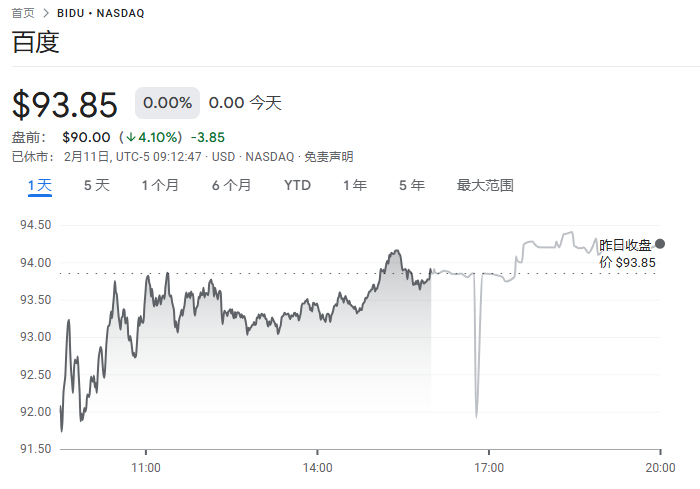
Task: Show the 最大范围 chart range
Action: [x=485, y=185]
